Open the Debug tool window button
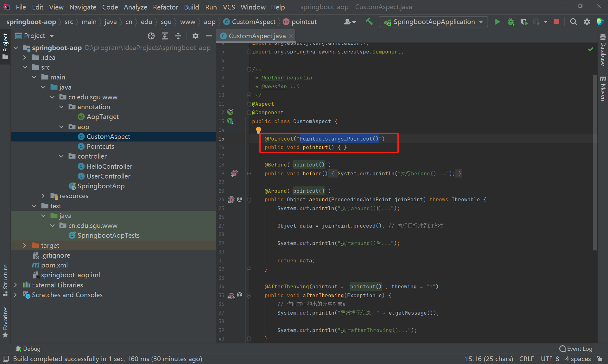 28,348
